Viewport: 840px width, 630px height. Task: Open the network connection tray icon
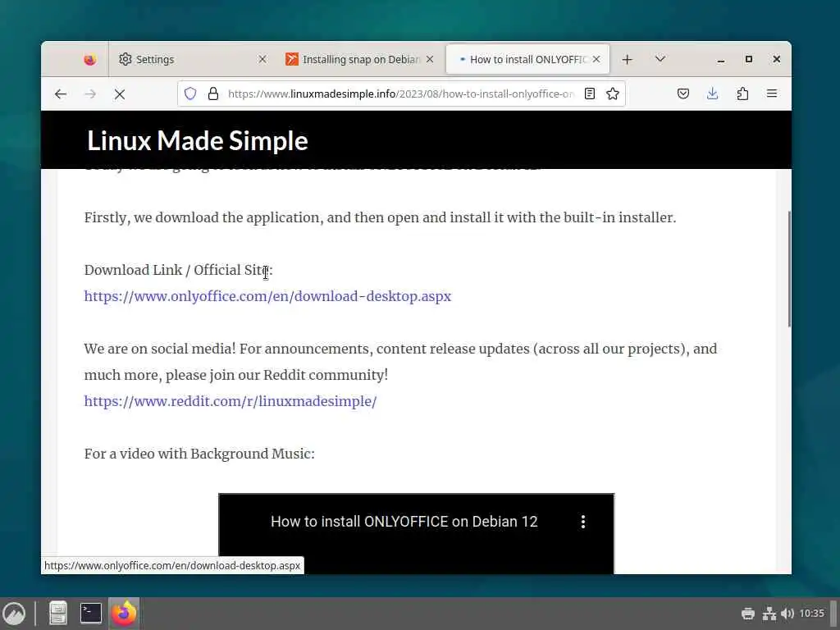tap(769, 614)
